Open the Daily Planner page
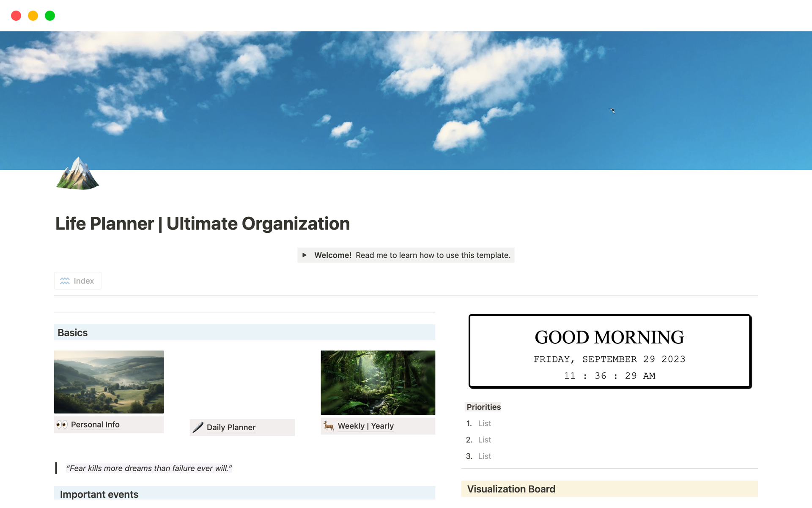 click(231, 428)
